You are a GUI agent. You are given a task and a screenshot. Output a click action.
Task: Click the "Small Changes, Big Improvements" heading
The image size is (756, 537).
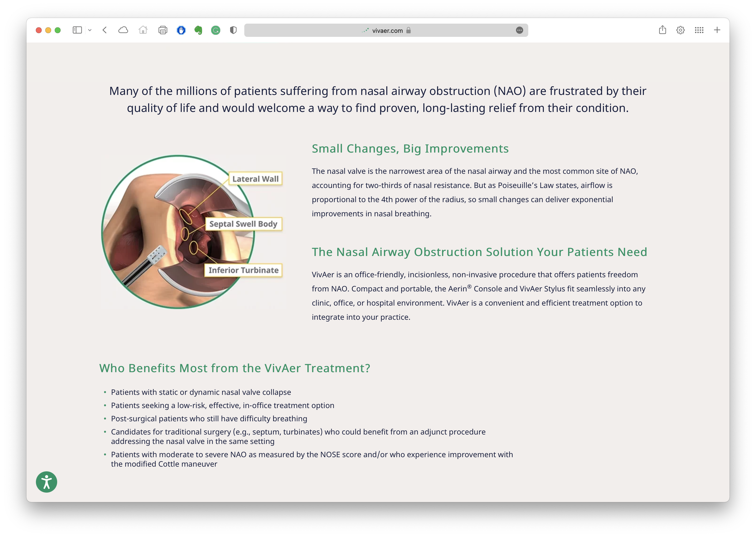point(410,149)
